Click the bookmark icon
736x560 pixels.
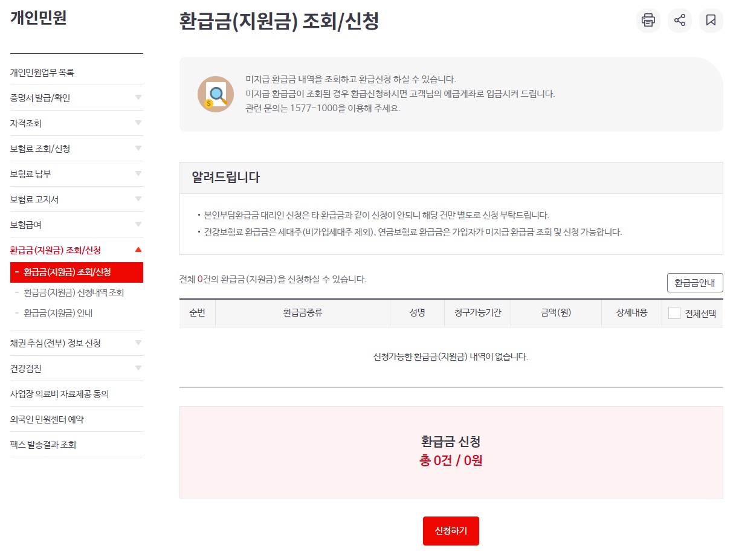click(x=711, y=21)
